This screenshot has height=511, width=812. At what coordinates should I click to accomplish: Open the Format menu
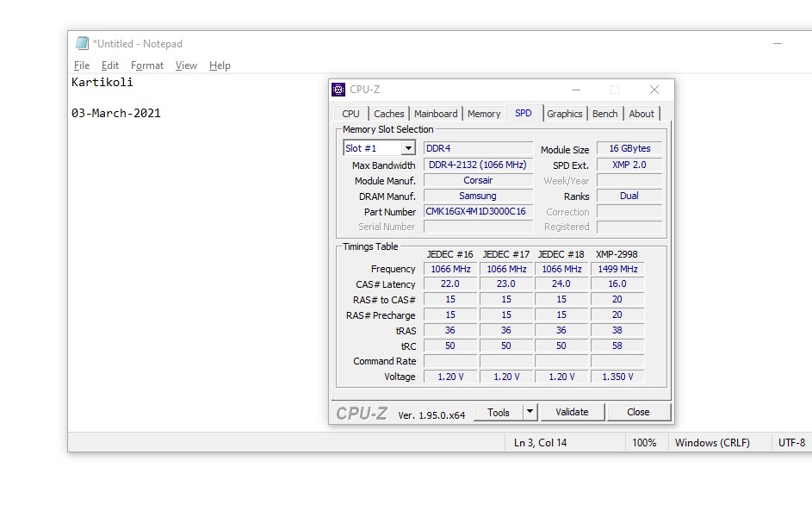[x=147, y=65]
